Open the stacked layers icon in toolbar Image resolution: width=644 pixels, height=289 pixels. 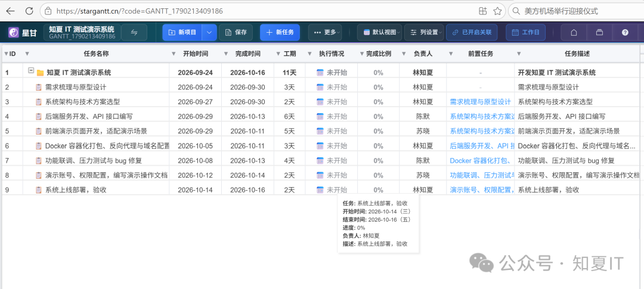click(600, 32)
